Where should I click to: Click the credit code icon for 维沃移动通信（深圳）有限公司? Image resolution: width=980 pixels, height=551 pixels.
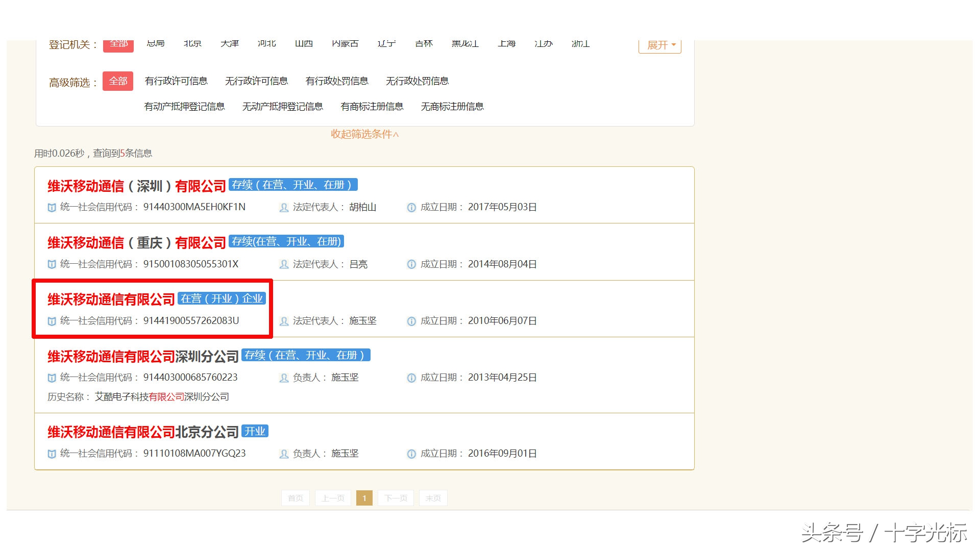click(x=53, y=207)
